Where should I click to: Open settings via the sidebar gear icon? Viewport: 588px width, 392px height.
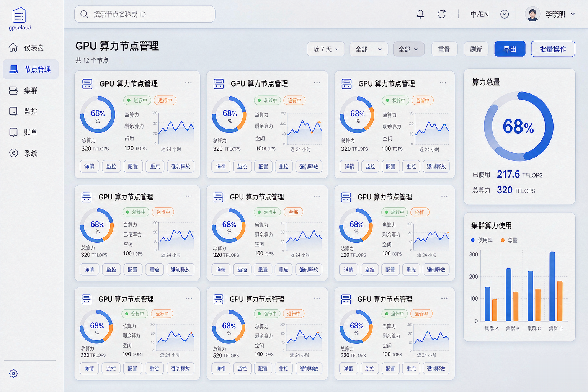(13, 373)
